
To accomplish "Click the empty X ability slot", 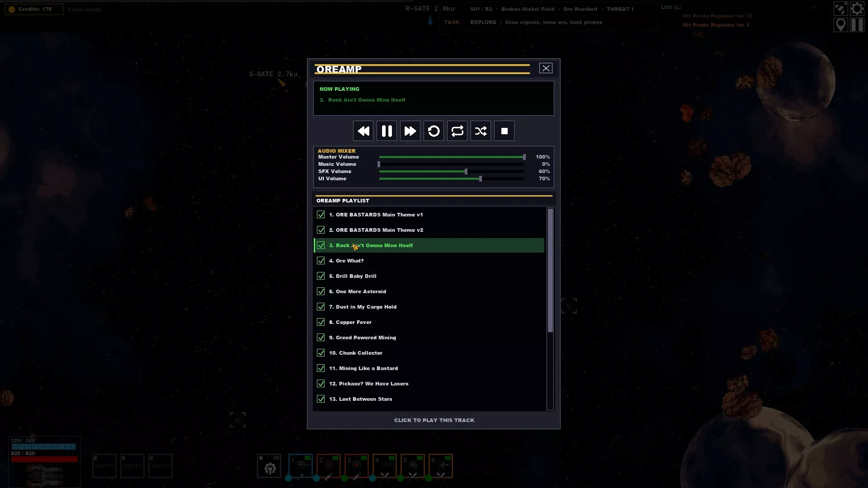I will (132, 466).
